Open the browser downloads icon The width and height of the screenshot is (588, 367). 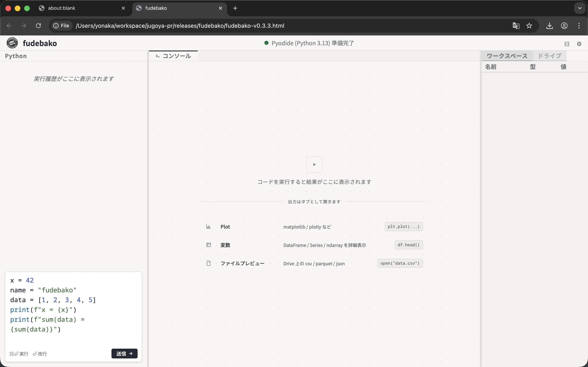(x=549, y=26)
